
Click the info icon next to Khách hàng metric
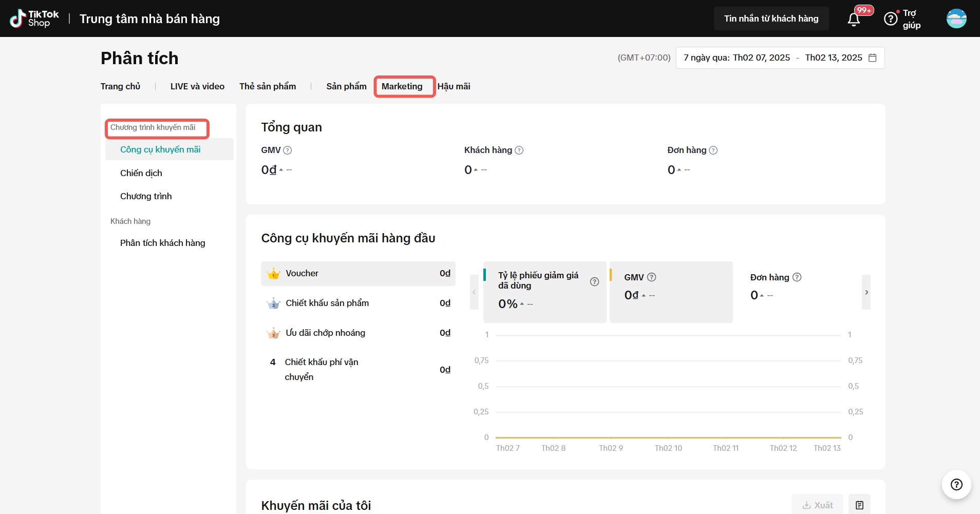click(x=519, y=150)
